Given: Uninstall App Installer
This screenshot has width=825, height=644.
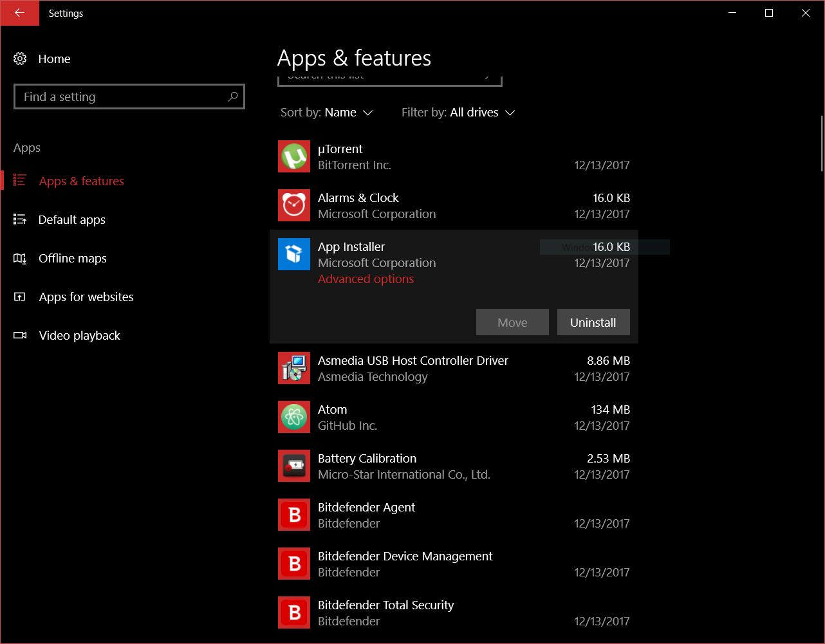Looking at the screenshot, I should [x=593, y=322].
